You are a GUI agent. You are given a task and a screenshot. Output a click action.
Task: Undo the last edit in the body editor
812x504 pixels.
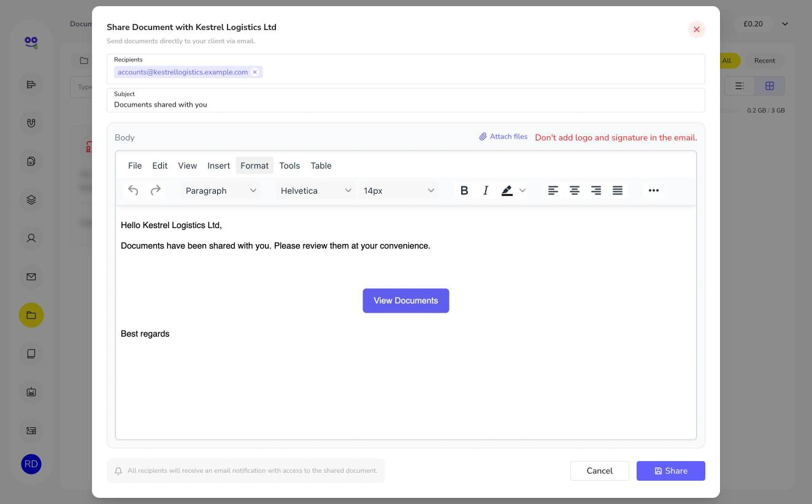(133, 191)
